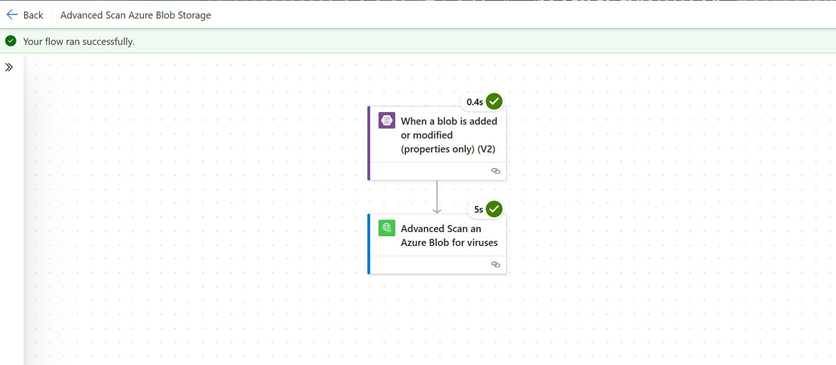Click the green success checkmark in the banner
The image size is (836, 365).
pos(11,41)
